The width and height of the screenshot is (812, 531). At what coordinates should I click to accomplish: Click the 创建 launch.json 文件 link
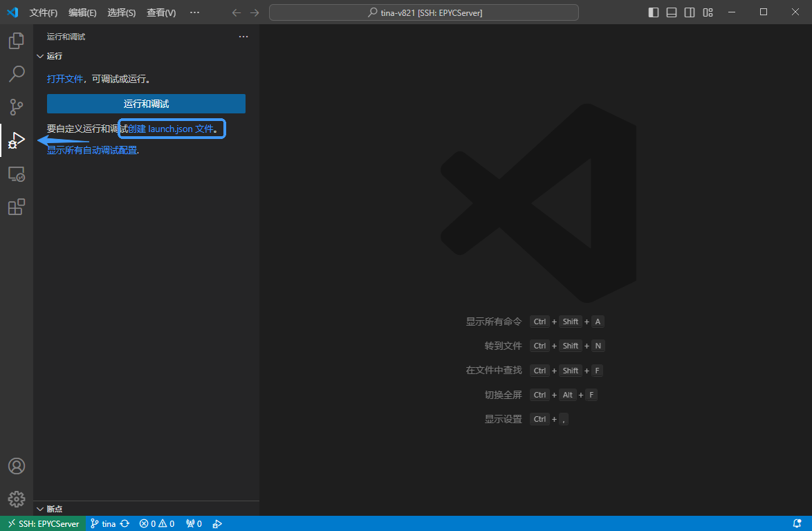click(x=171, y=129)
